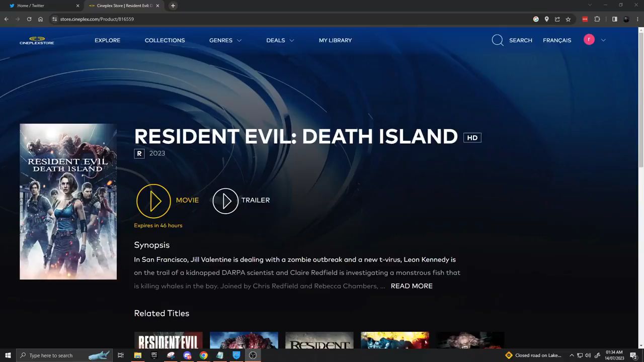Go to My Library
The image size is (644, 362).
(335, 40)
